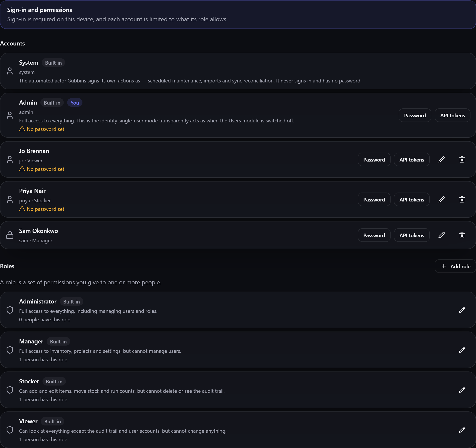
Task: Click '0 people have this role' text
Action: [45, 320]
